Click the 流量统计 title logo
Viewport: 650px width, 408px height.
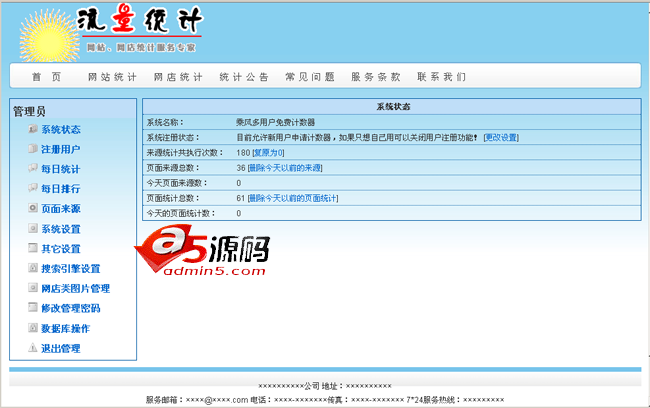tap(140, 20)
